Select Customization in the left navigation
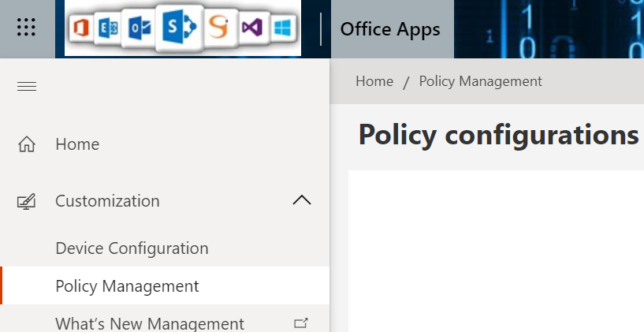The height and width of the screenshot is (332, 644). (x=107, y=201)
